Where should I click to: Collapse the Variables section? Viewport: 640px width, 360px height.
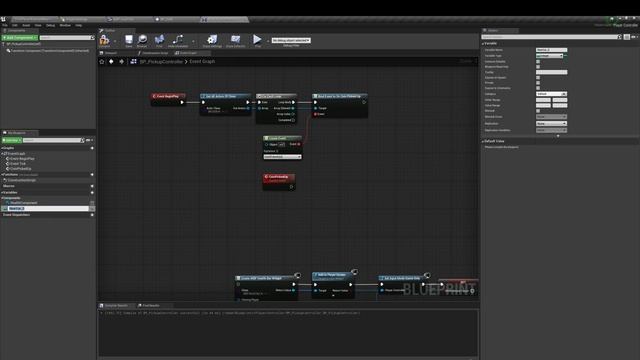pos(2,192)
